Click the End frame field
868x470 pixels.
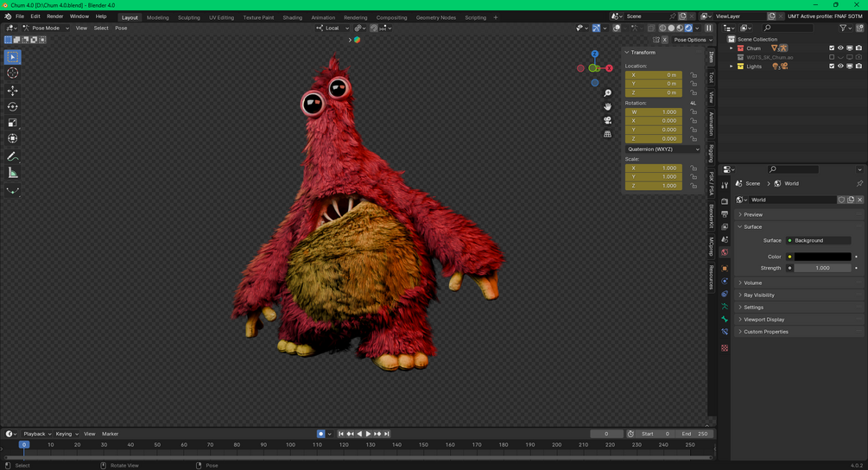(694, 434)
